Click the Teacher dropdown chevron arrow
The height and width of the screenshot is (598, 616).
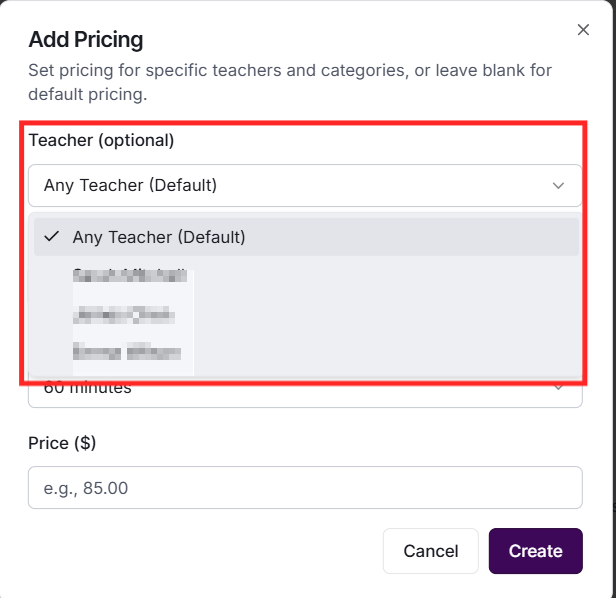tap(559, 185)
